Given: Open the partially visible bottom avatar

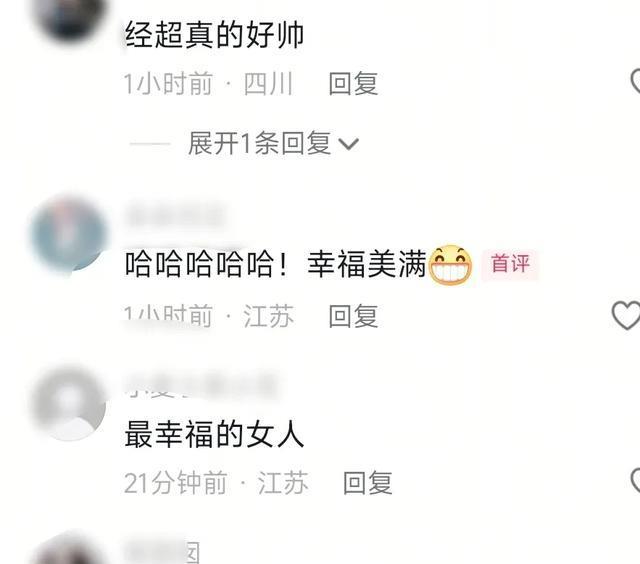Looking at the screenshot, I should coord(69,548).
